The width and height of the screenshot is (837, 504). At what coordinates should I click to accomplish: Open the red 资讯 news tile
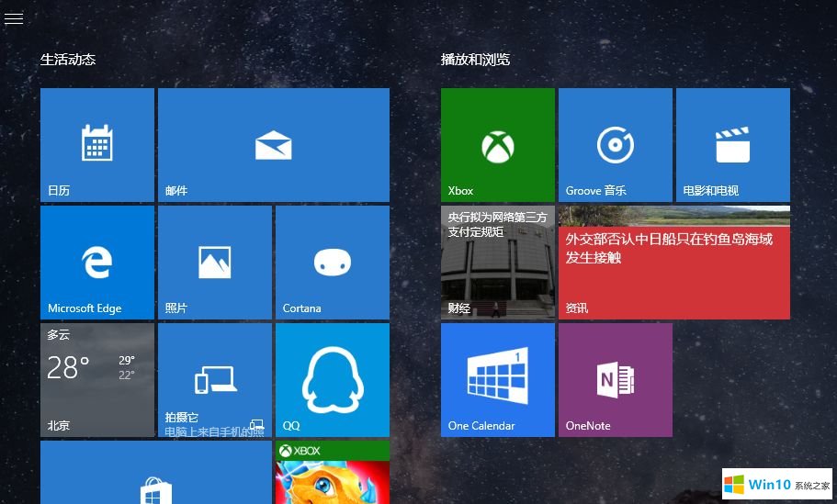click(674, 263)
